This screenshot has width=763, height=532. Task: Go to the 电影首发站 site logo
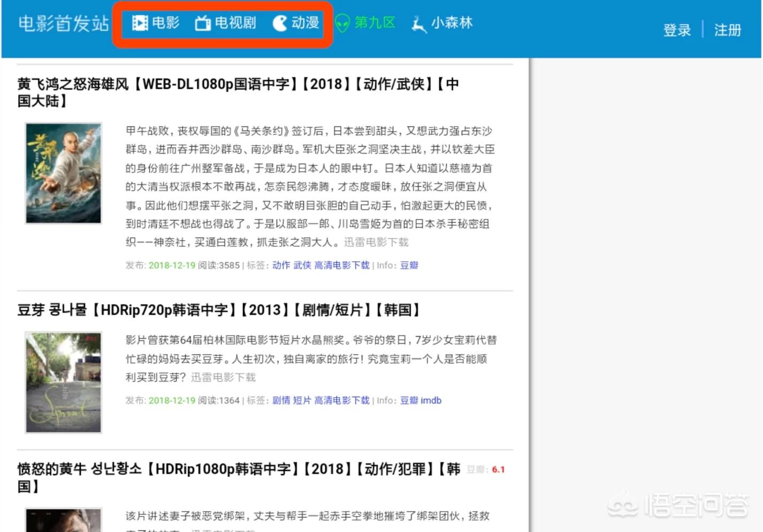64,24
